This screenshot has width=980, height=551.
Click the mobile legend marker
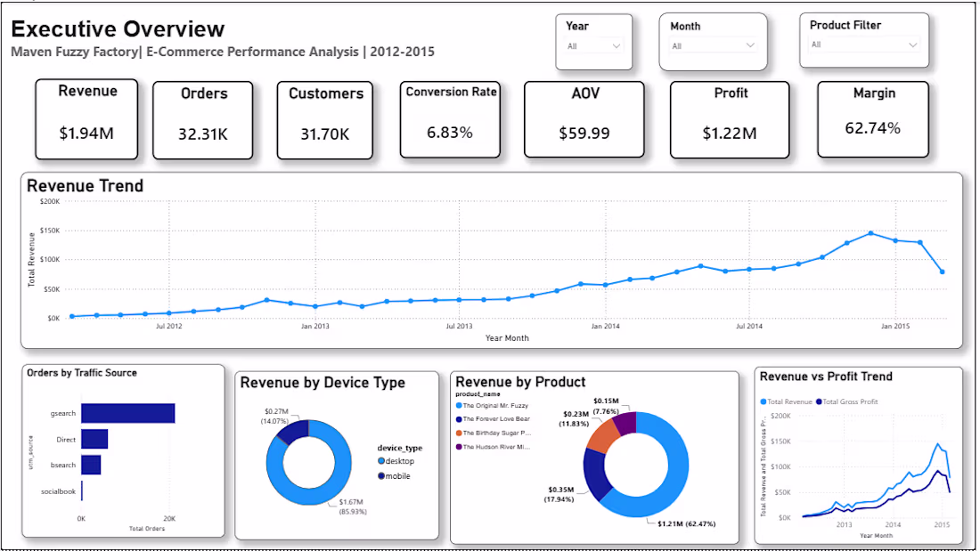tap(381, 476)
